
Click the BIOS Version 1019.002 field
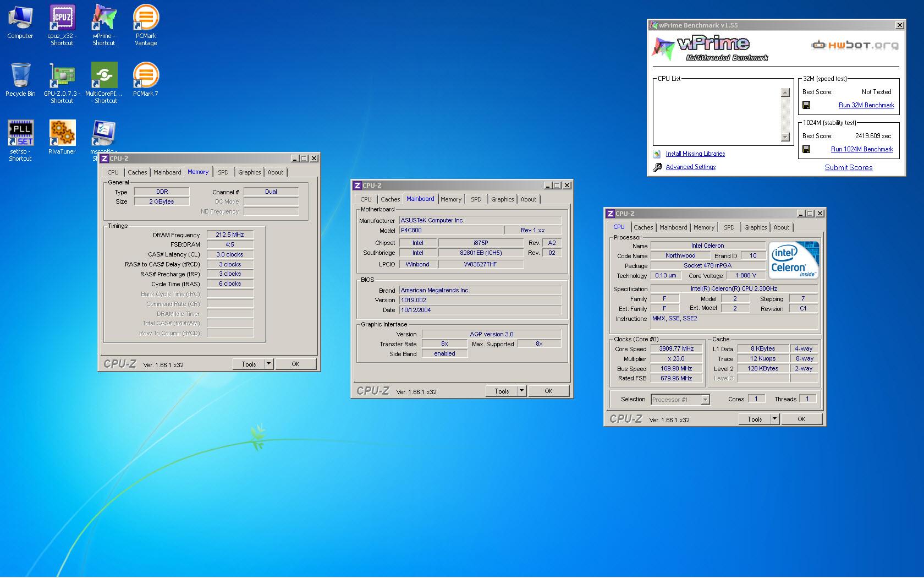[x=480, y=300]
